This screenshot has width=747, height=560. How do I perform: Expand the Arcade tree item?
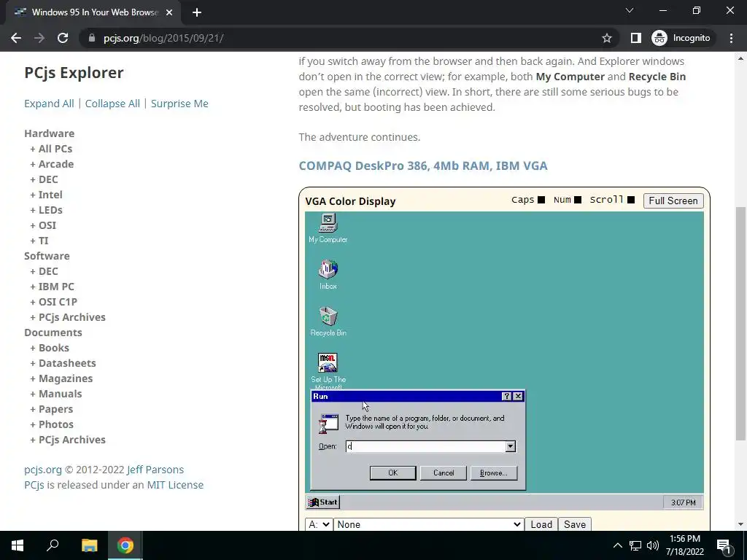click(x=52, y=164)
